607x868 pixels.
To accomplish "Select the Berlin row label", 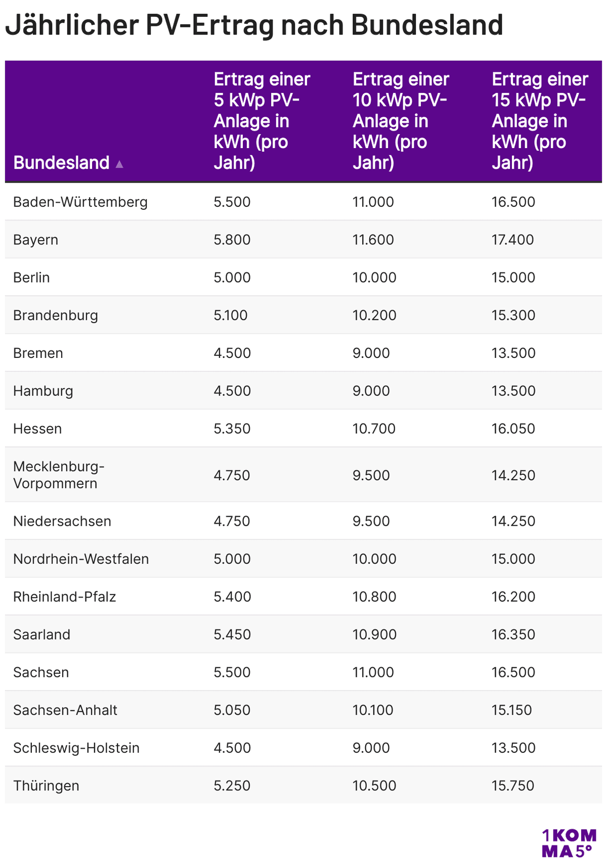I will (31, 278).
